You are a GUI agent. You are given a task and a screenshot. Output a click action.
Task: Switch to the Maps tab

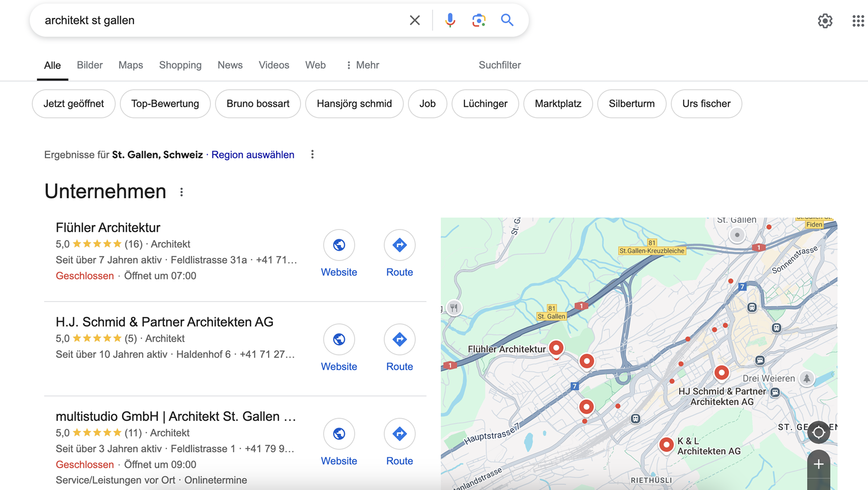tap(131, 65)
